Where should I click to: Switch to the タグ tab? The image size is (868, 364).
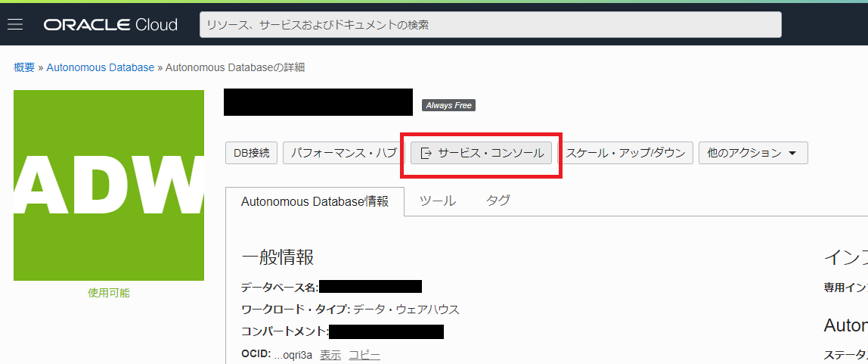tap(498, 201)
